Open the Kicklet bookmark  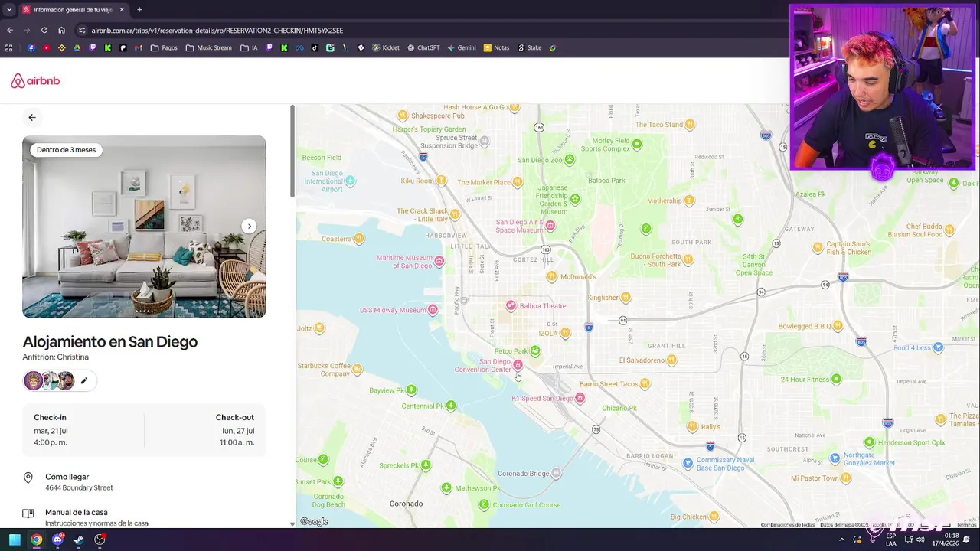[386, 47]
